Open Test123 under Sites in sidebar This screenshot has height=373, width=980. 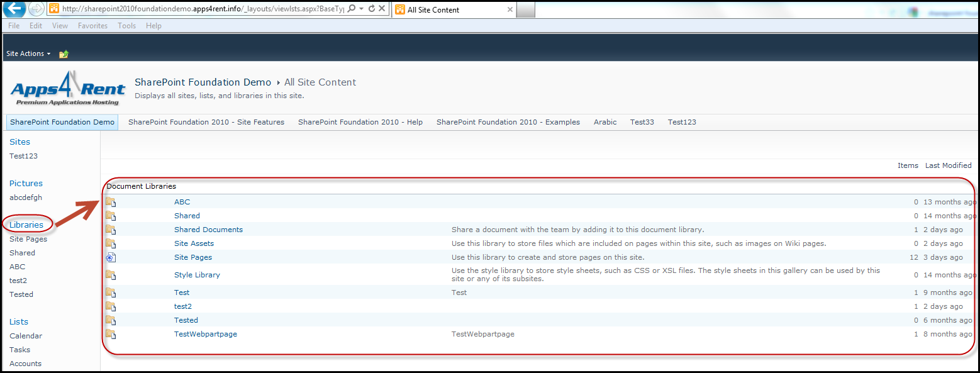(24, 156)
